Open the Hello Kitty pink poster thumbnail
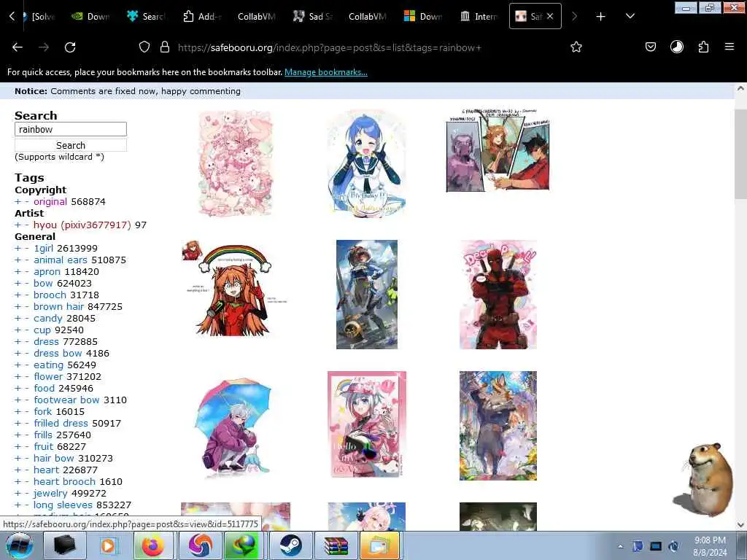Screen dimensions: 747x560 click(367, 424)
